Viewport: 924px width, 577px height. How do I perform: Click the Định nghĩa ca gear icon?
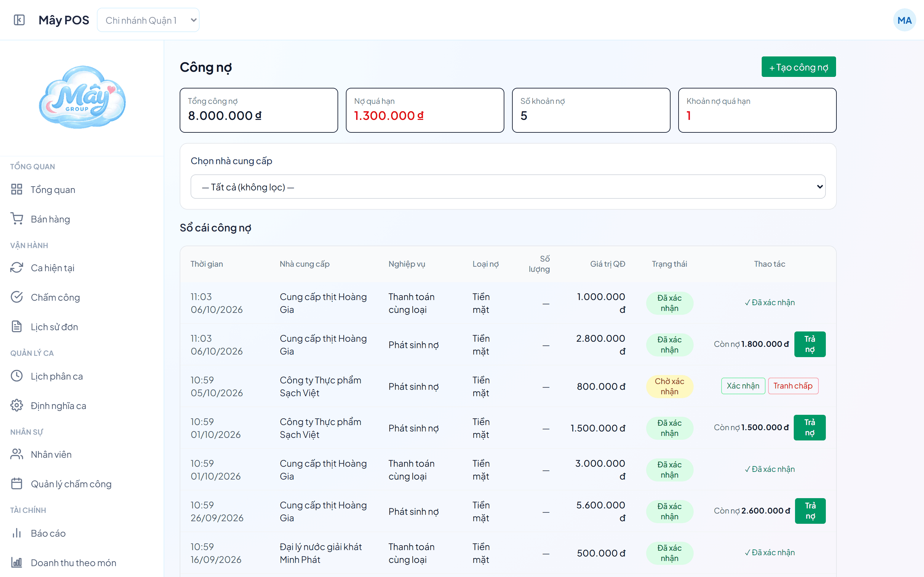16,405
